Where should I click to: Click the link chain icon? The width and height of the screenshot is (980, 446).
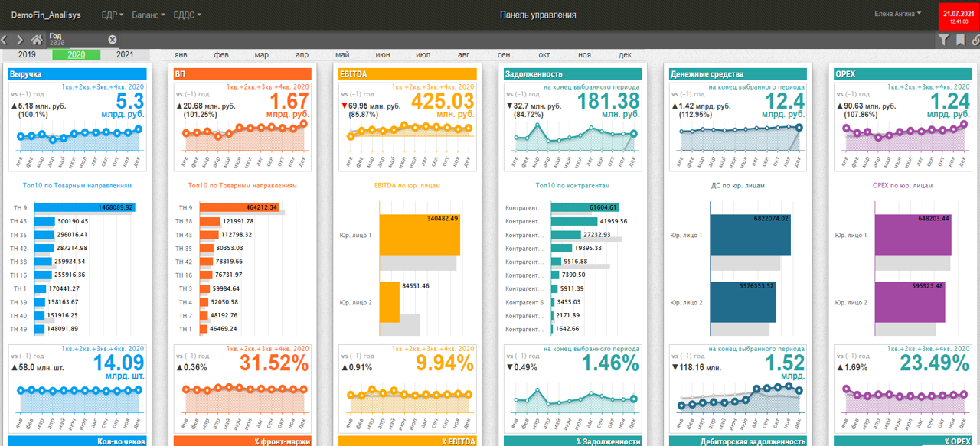point(975,40)
